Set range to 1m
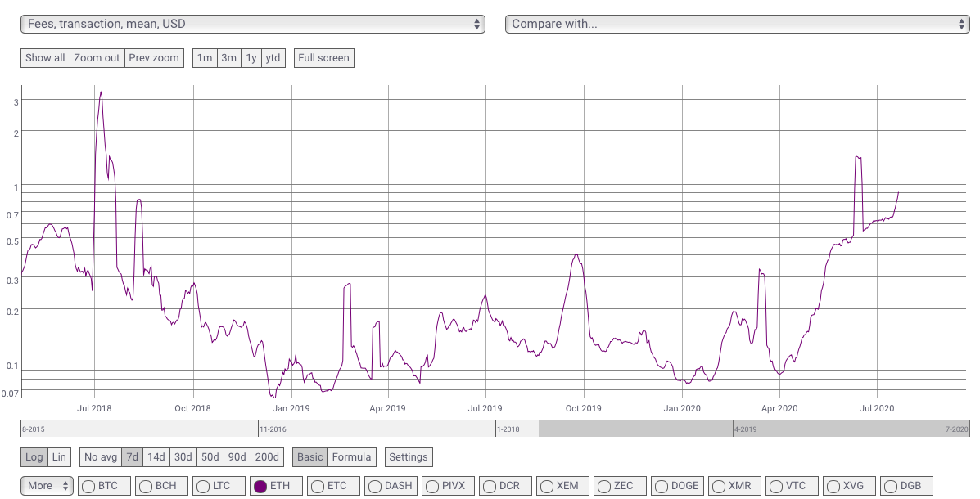This screenshot has width=980, height=499. (x=205, y=58)
